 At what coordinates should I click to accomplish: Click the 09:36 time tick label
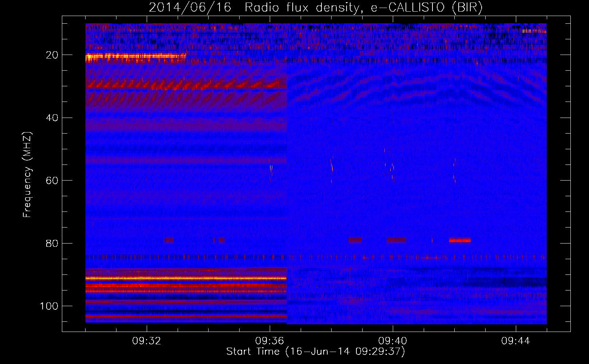click(270, 341)
